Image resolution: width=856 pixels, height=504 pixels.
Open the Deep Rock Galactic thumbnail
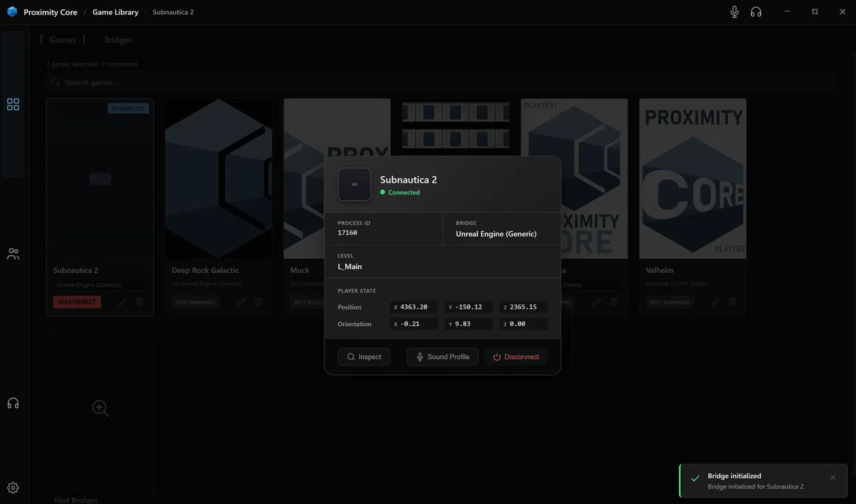pyautogui.click(x=219, y=179)
